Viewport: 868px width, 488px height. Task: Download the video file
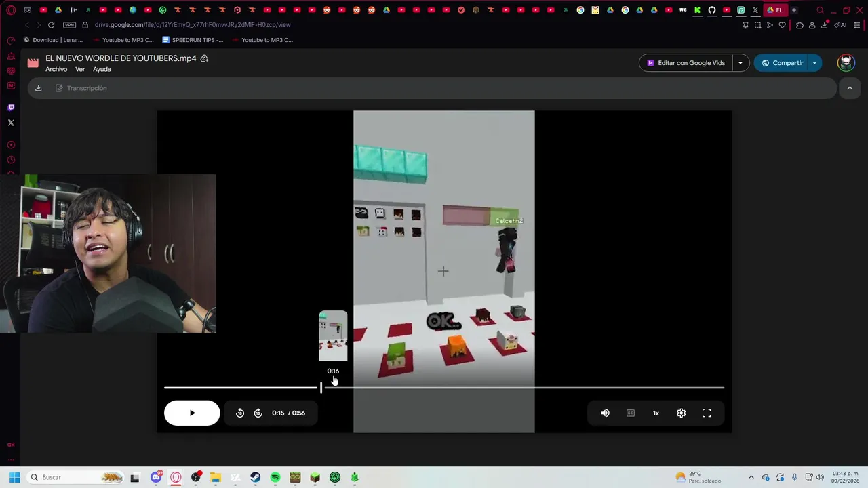[39, 88]
